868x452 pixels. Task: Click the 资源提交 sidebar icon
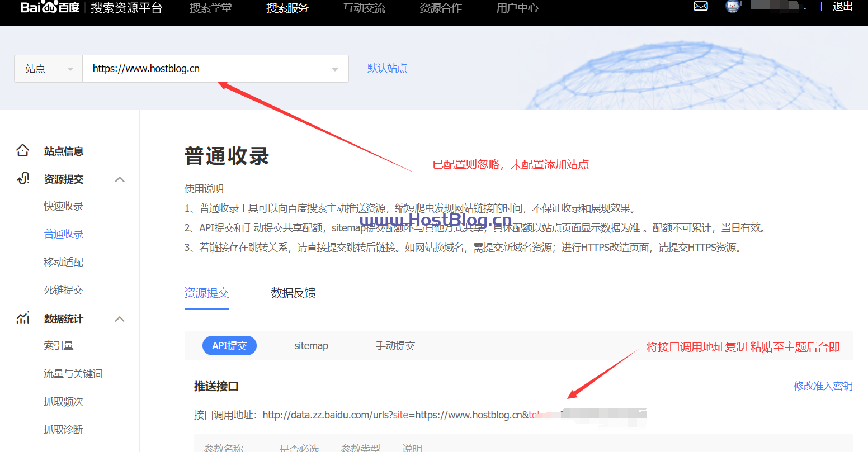click(x=23, y=178)
